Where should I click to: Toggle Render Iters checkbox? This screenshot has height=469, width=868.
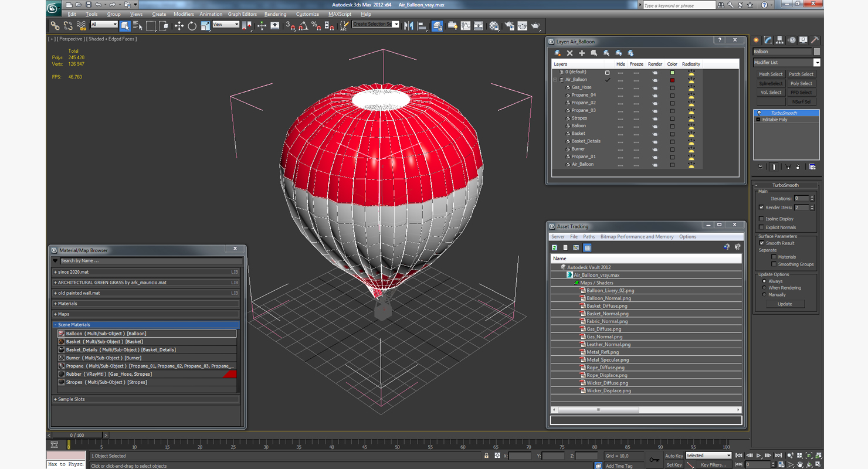coord(761,208)
